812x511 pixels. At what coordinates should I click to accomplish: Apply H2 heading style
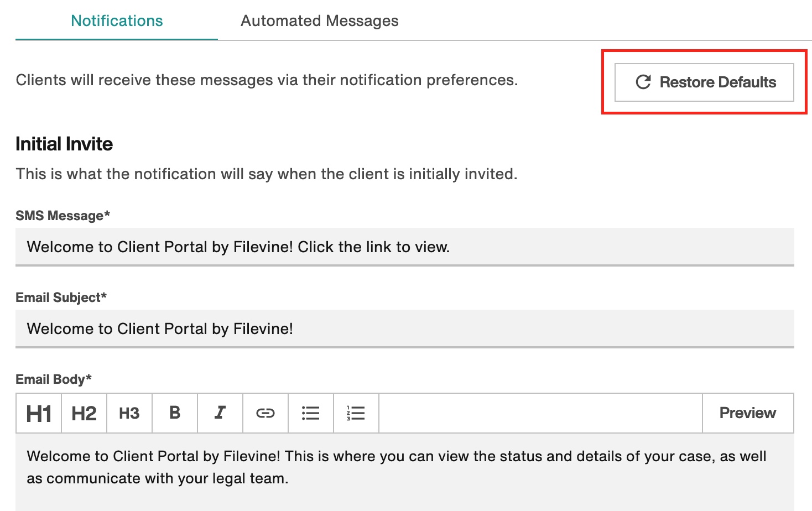click(x=84, y=413)
